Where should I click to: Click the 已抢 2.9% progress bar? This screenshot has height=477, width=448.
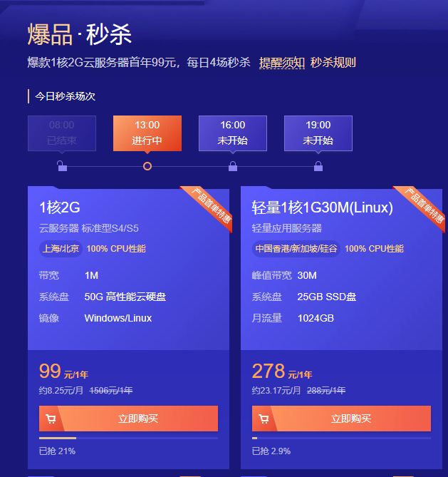[341, 438]
